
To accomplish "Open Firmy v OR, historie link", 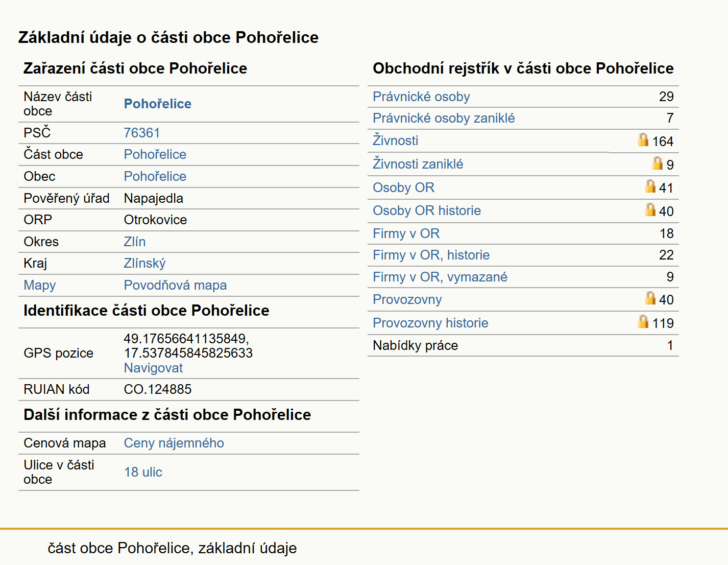I will [x=431, y=255].
